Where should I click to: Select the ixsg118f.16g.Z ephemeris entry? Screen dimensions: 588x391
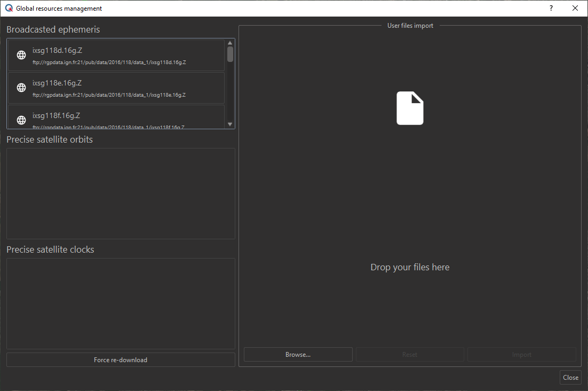(116, 117)
